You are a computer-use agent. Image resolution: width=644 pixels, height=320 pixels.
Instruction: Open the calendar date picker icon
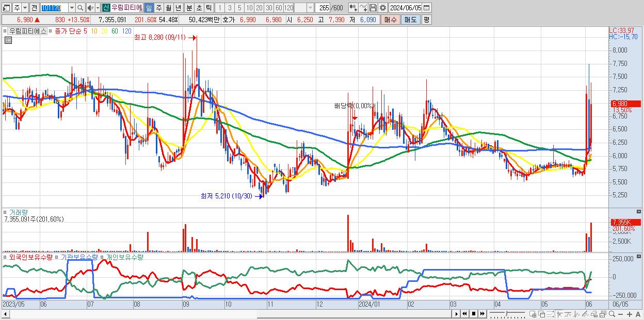tap(426, 8)
